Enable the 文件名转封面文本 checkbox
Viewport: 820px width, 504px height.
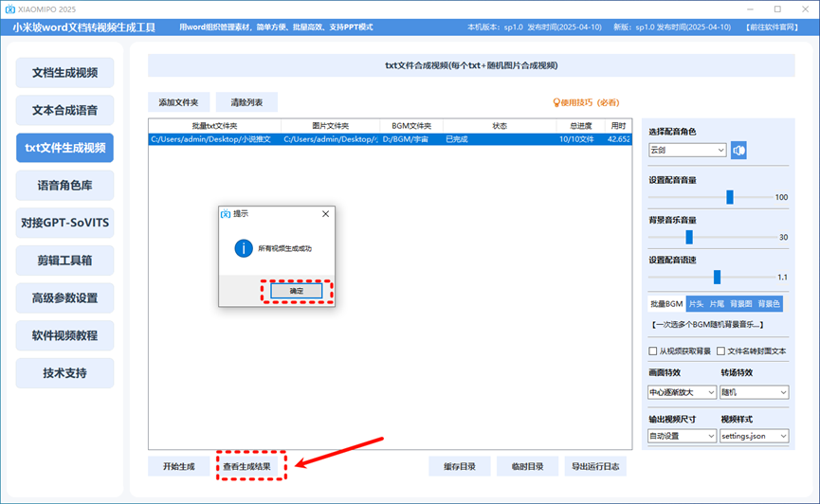(x=720, y=351)
